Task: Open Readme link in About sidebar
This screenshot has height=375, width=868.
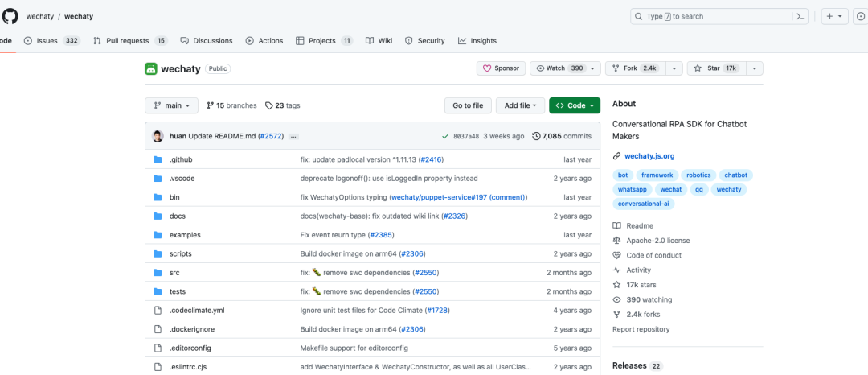Action: [x=633, y=226]
